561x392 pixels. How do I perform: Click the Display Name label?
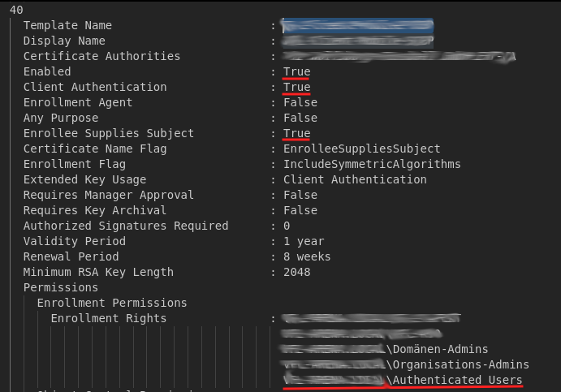click(64, 41)
